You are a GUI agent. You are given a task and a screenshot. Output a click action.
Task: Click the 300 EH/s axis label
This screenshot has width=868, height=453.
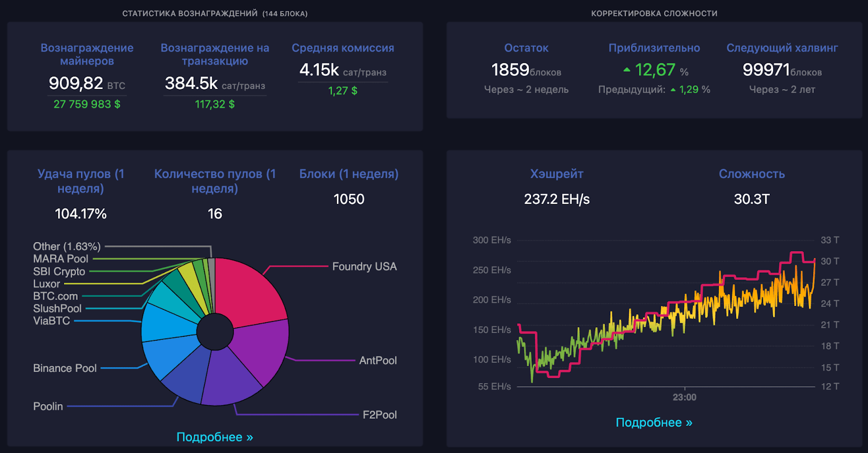click(x=492, y=240)
